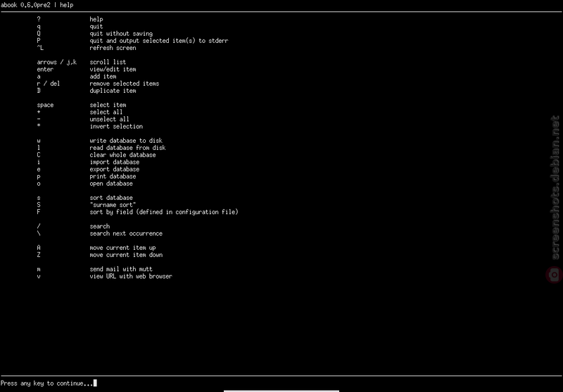The height and width of the screenshot is (392, 563).
Task: Select the 'scroll list' entry text
Action: click(108, 62)
